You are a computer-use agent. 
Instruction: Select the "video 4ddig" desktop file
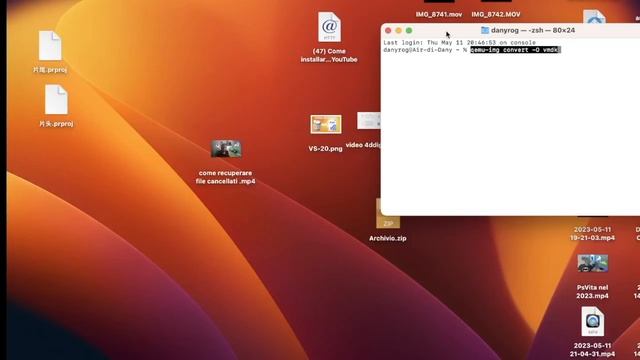tap(369, 121)
